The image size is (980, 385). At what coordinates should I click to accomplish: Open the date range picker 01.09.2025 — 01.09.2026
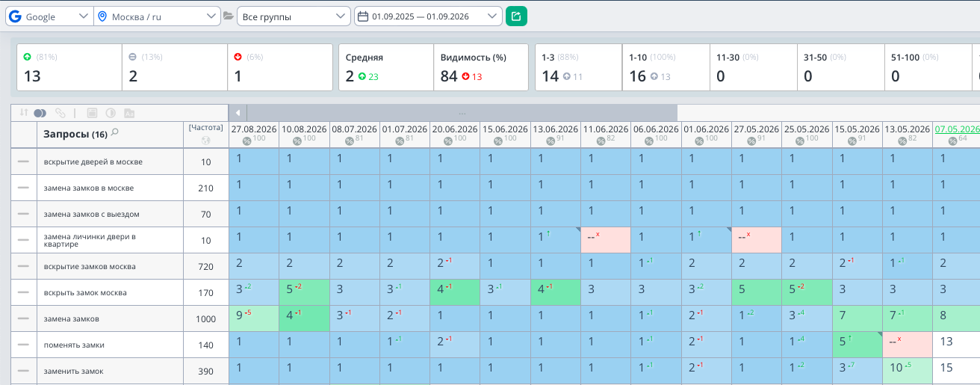pyautogui.click(x=428, y=16)
